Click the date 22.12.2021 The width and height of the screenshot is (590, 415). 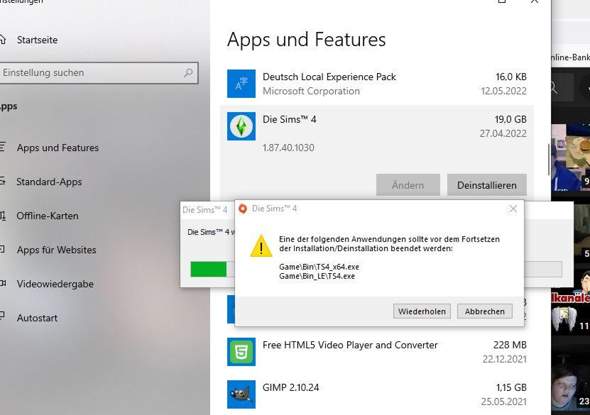point(505,359)
